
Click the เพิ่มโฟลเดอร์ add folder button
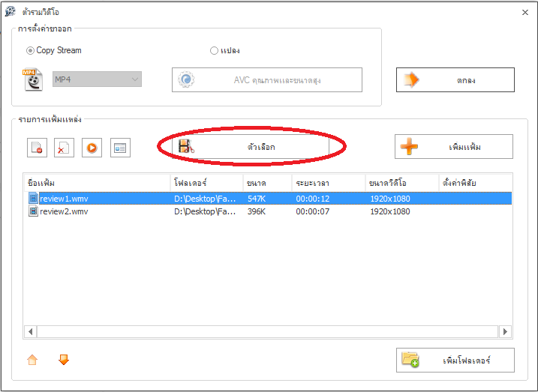(455, 360)
